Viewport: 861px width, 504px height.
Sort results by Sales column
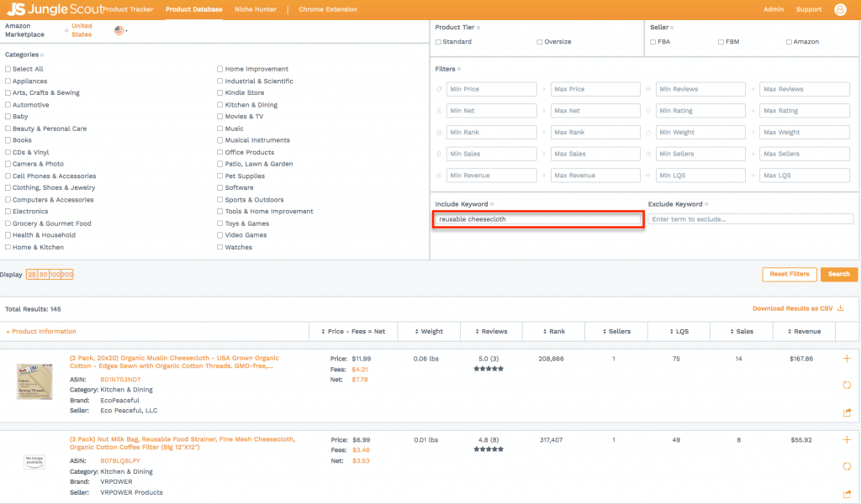[742, 331]
